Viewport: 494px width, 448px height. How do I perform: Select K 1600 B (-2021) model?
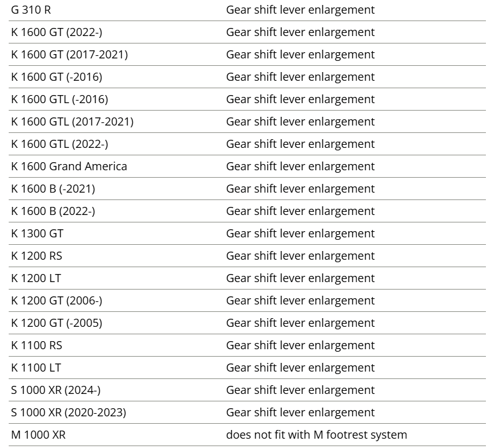[53, 189]
